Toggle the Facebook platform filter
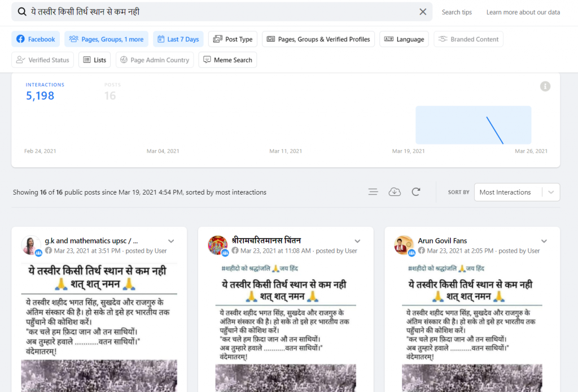 click(36, 39)
